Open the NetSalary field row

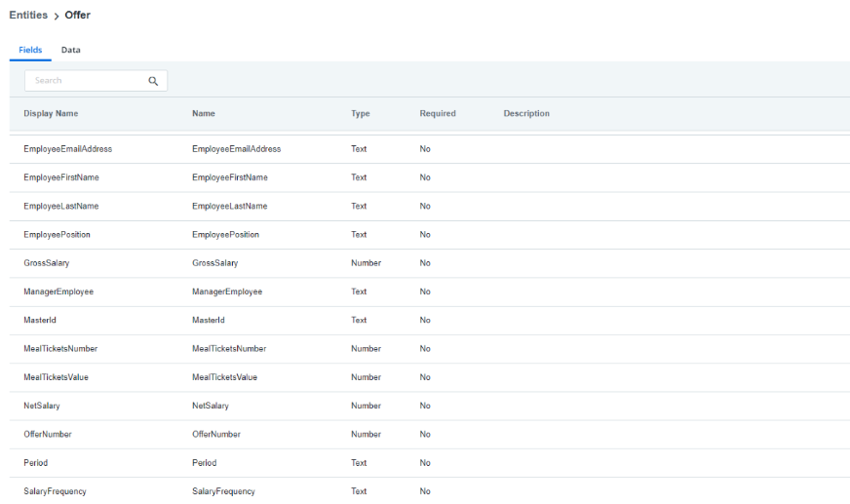coord(429,406)
